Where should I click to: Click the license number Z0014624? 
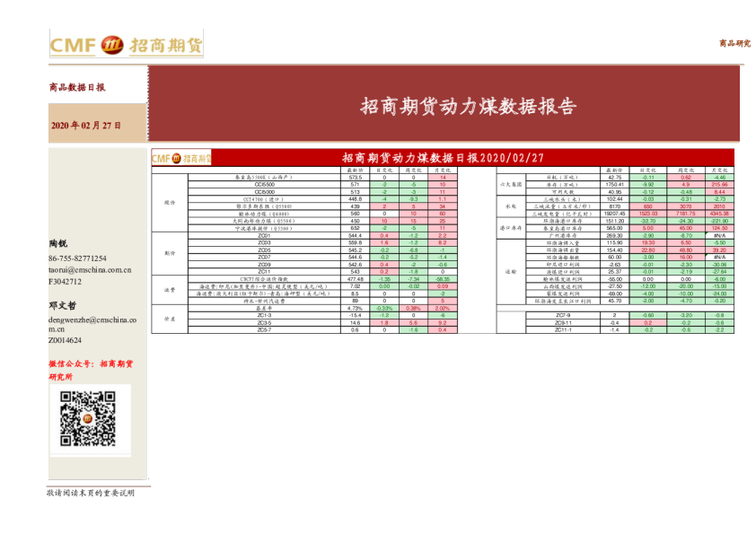coord(65,340)
